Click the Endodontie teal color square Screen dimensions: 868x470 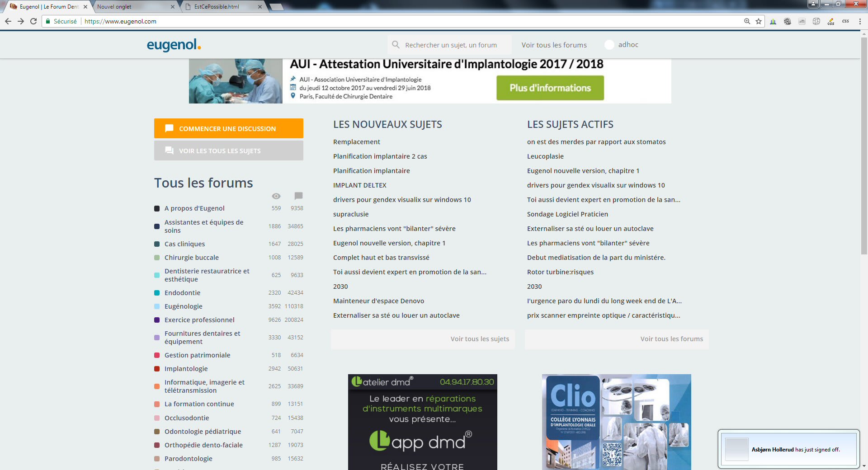157,293
